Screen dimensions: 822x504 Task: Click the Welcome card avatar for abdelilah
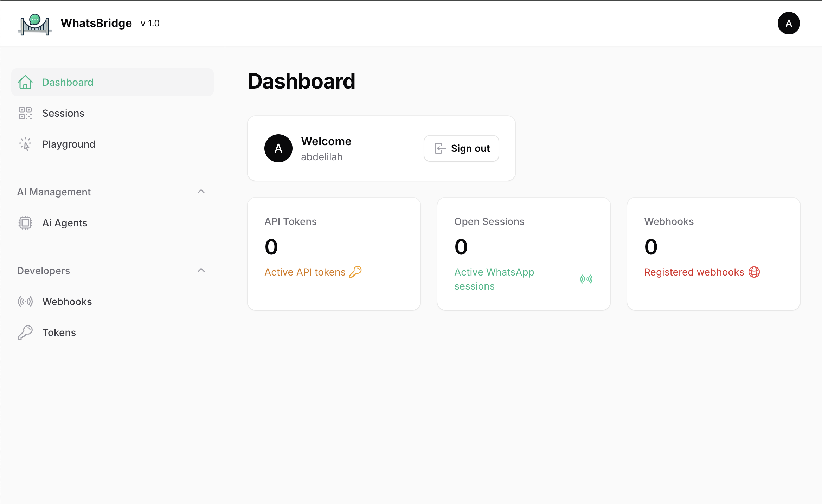[x=278, y=148]
